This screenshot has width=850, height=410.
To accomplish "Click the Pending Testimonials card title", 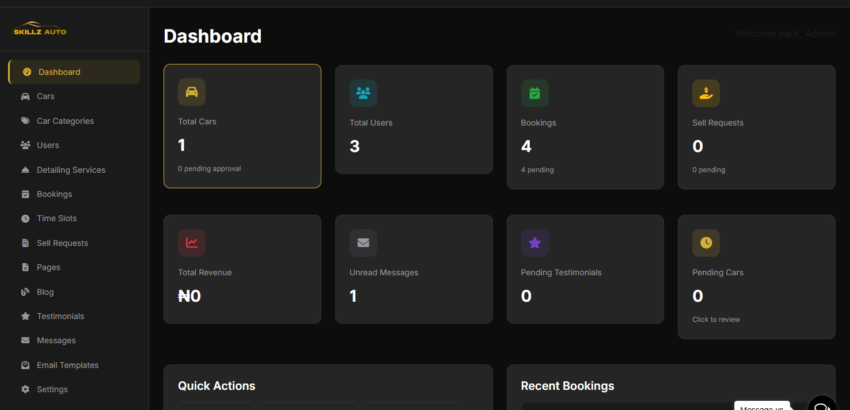I will (561, 272).
